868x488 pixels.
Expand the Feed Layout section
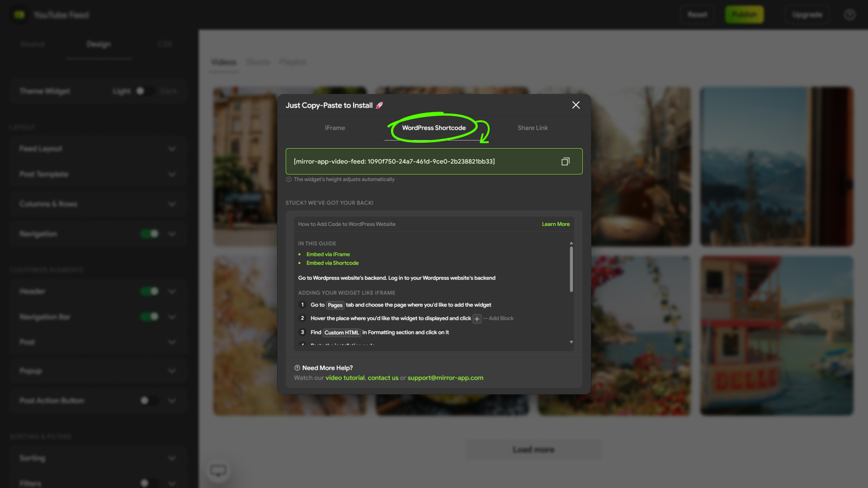(172, 148)
